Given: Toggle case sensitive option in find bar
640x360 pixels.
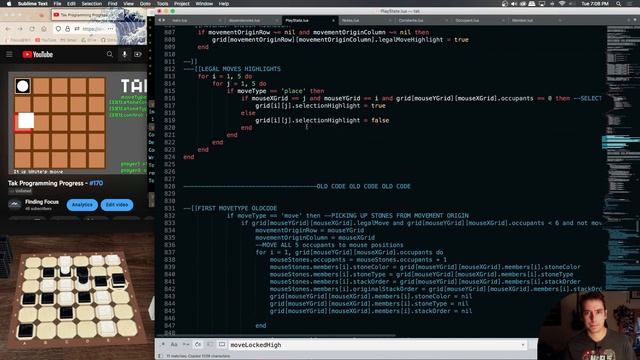Looking at the screenshot, I should tap(174, 344).
